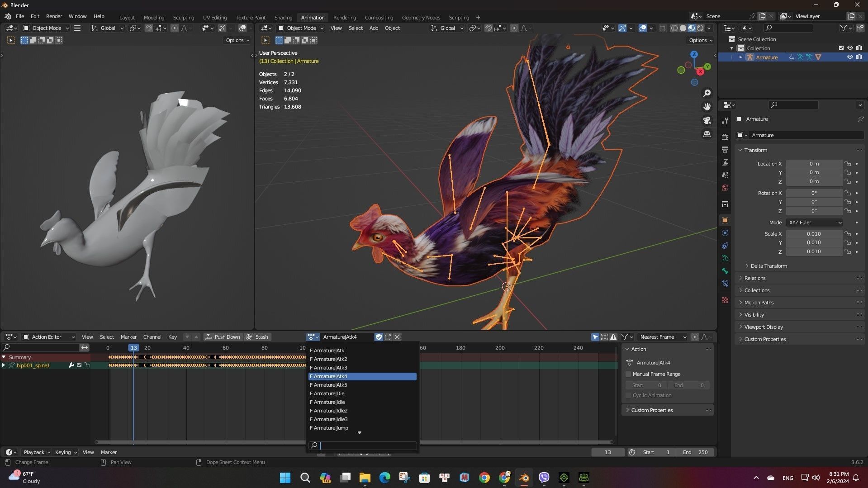Enable Manual Frame Range checkbox
Viewport: 868px width, 488px height.
click(x=628, y=374)
